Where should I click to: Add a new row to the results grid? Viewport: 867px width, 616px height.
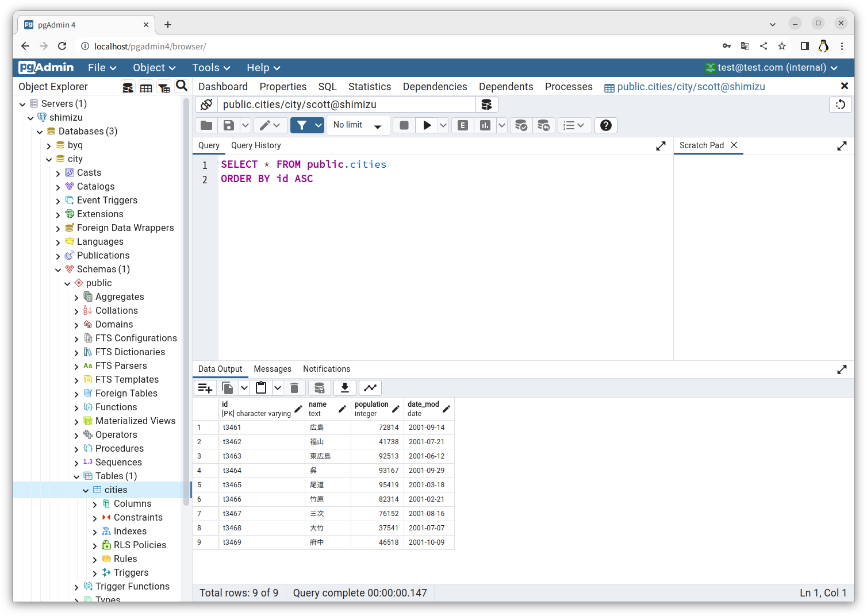(x=205, y=387)
